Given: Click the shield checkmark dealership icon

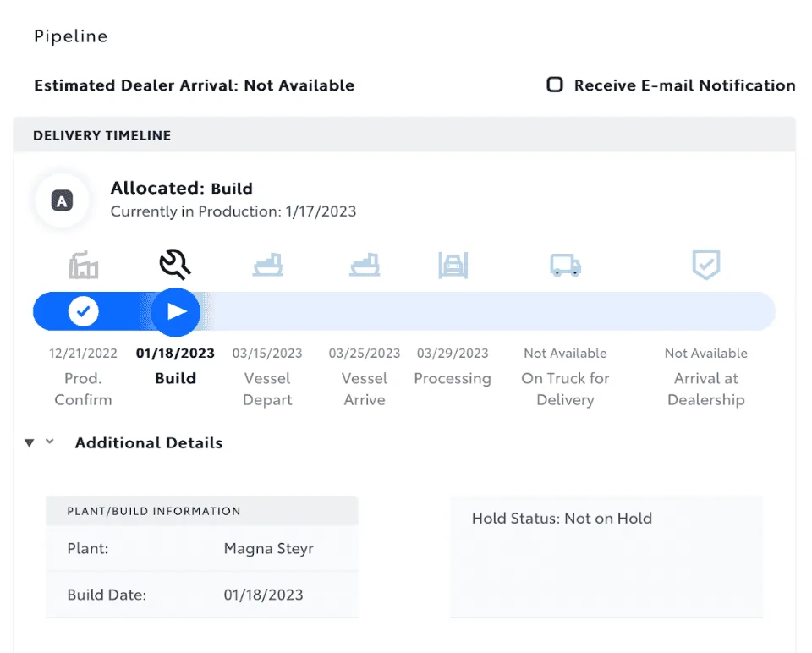Looking at the screenshot, I should click(706, 264).
